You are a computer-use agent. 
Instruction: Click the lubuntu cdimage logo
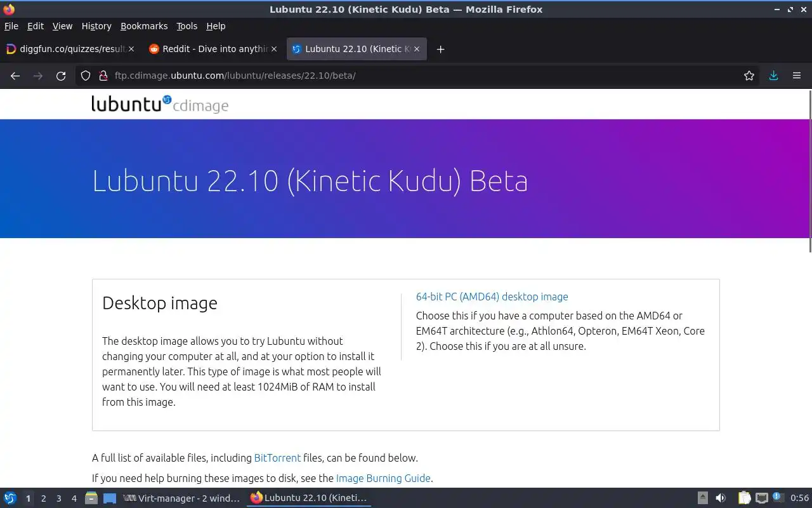tap(160, 104)
